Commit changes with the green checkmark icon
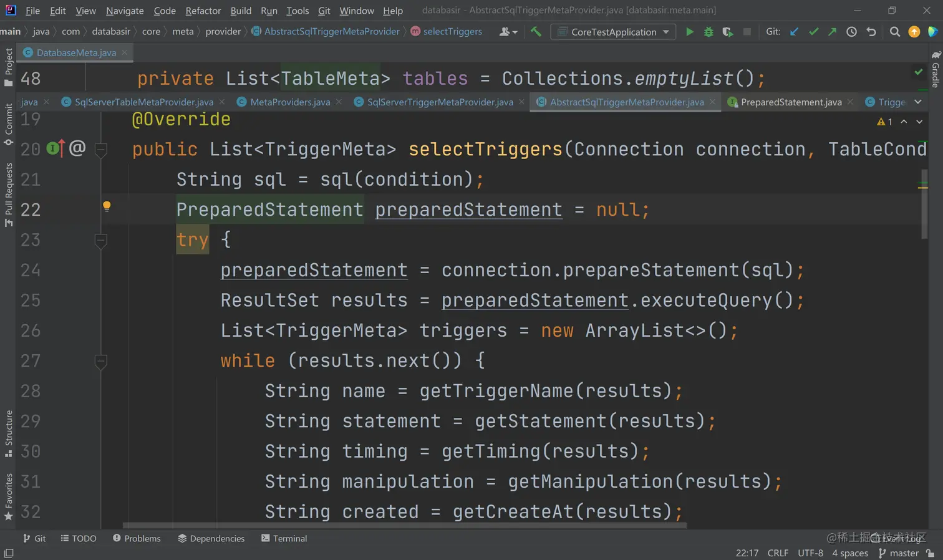Image resolution: width=943 pixels, height=560 pixels. click(813, 32)
